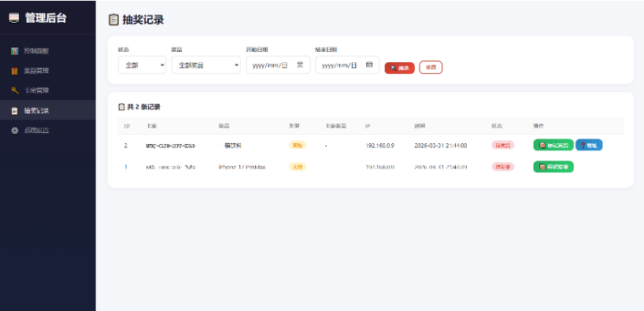This screenshot has width=644, height=311.
Task: Click the 标记发货 button in record 2's row
Action: [x=553, y=145]
